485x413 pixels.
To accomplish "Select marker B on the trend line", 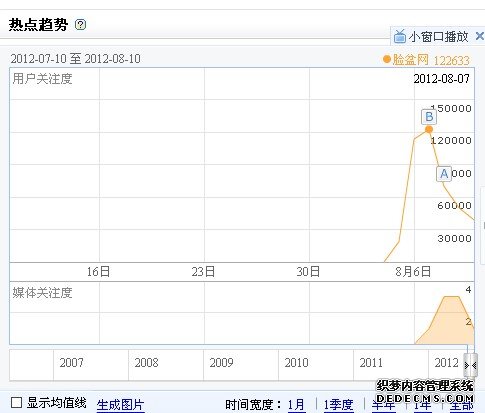I will [x=429, y=117].
